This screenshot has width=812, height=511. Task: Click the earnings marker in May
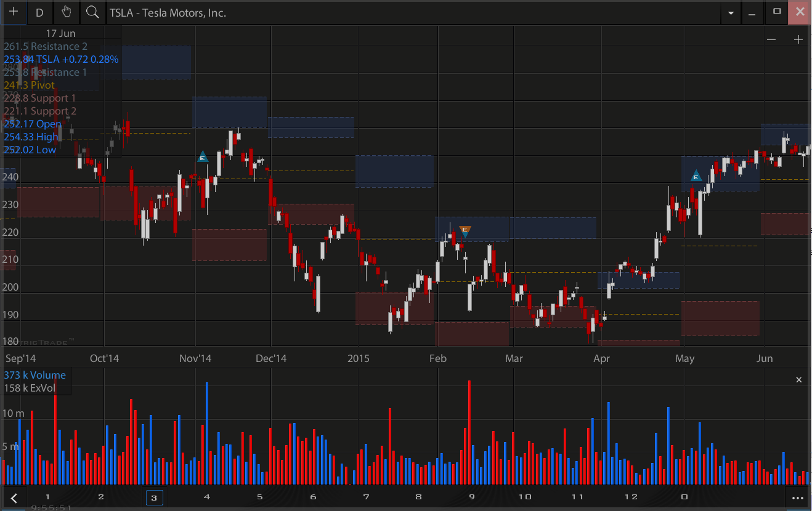pyautogui.click(x=696, y=176)
